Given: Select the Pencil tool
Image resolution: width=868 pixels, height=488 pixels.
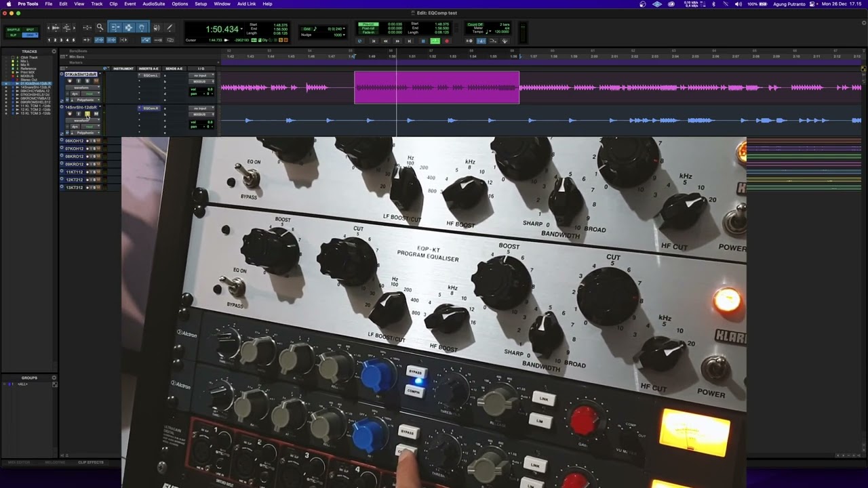Looking at the screenshot, I should 170,28.
